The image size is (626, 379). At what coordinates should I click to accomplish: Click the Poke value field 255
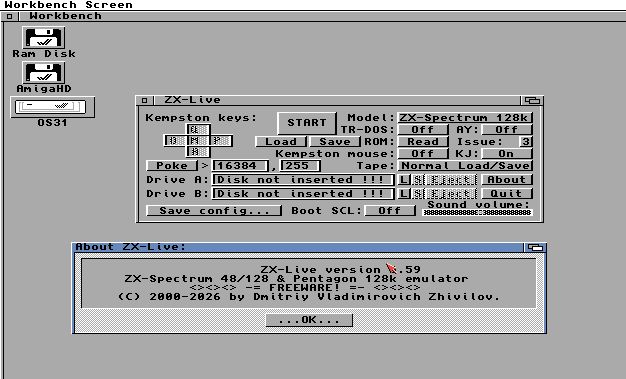tap(300, 166)
